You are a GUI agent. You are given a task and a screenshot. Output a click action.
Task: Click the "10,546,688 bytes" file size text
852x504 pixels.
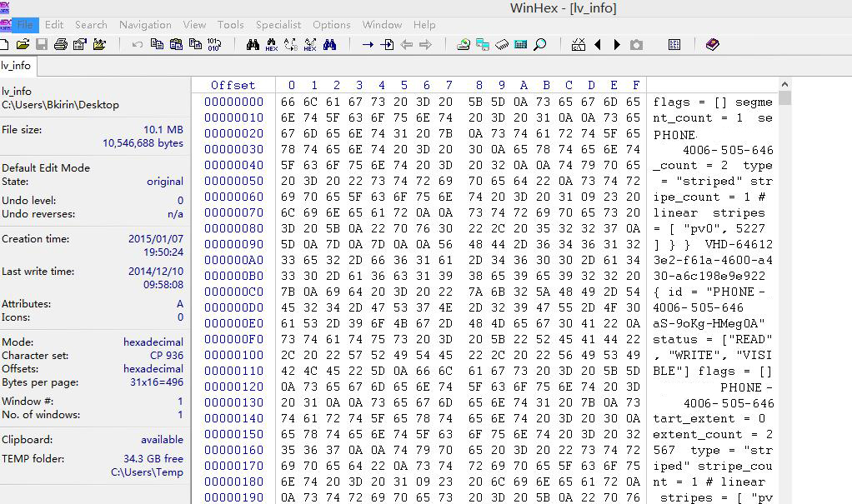[x=143, y=143]
